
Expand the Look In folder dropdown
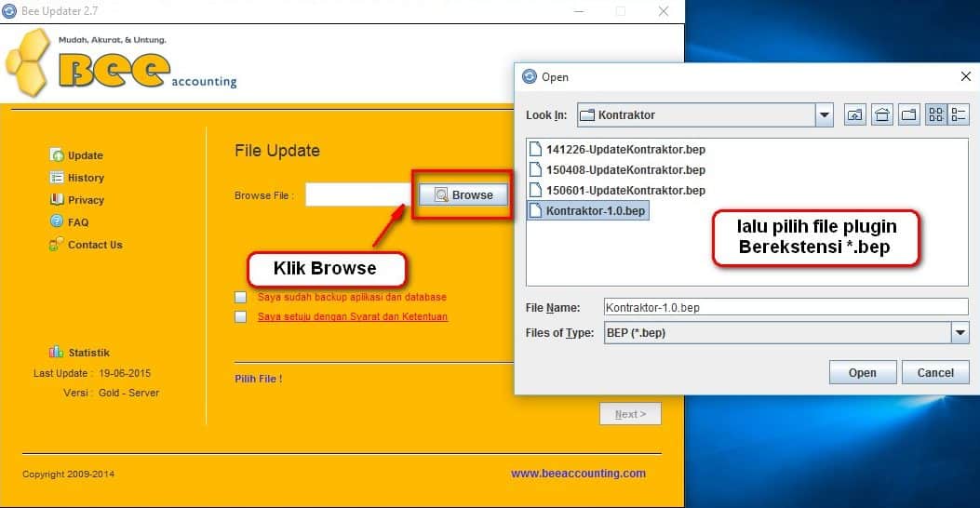click(x=824, y=115)
